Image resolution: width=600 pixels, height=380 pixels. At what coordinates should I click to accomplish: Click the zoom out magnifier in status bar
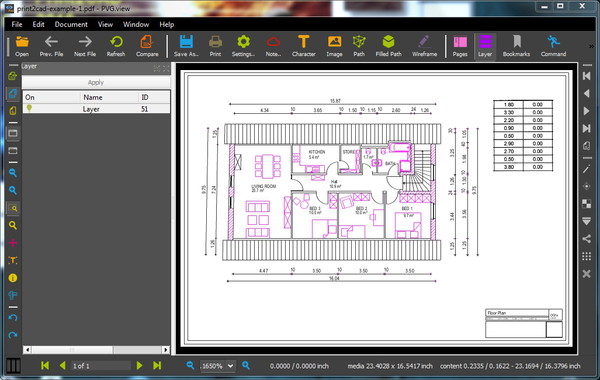190,365
